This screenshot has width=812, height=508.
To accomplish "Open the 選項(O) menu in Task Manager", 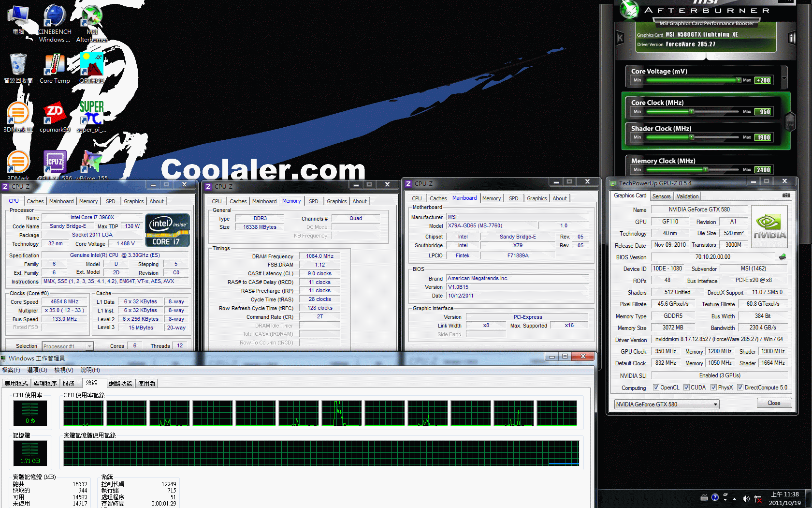I will coord(37,370).
